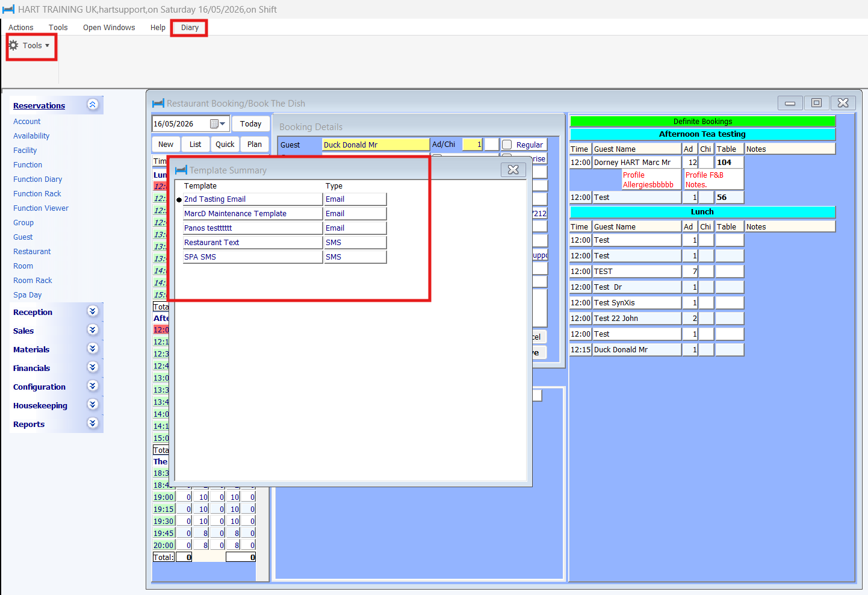This screenshot has height=595, width=868.
Task: Click the SMS type cell for Restaurant Text
Action: click(x=355, y=243)
